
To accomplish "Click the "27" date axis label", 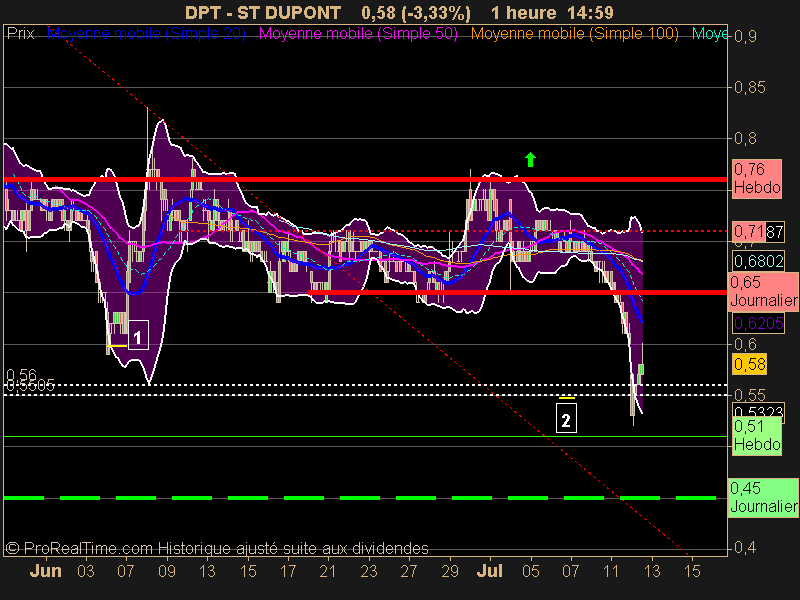I will (409, 571).
